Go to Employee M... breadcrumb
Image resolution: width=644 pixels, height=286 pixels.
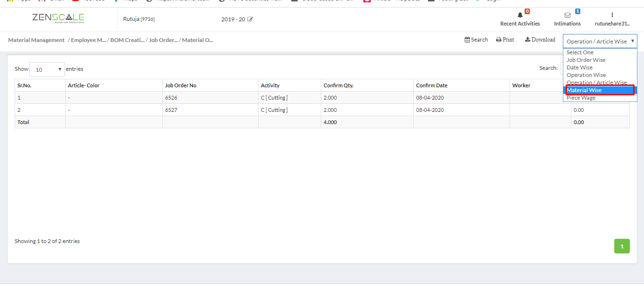point(88,40)
